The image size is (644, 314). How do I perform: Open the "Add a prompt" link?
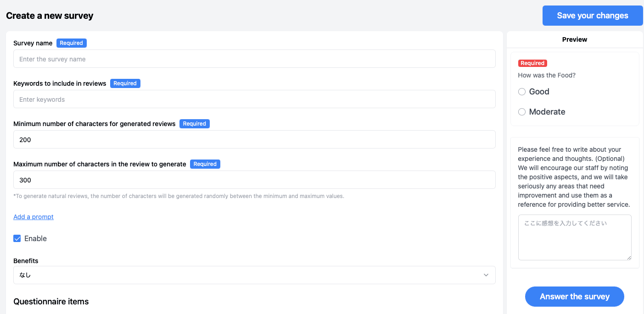pyautogui.click(x=33, y=216)
